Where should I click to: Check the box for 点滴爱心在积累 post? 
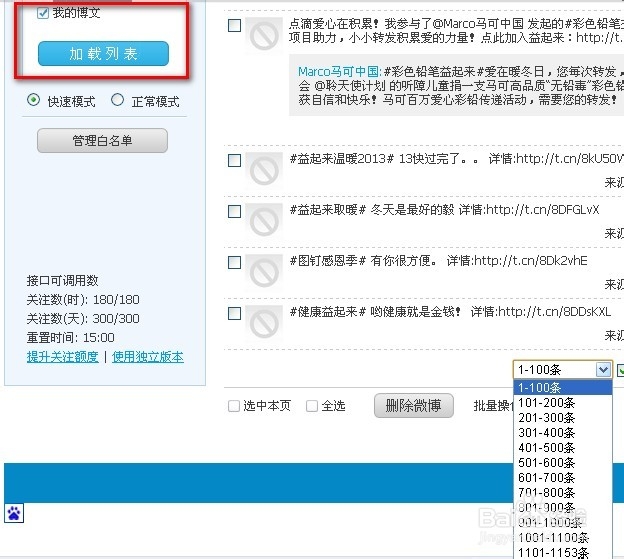click(x=234, y=25)
